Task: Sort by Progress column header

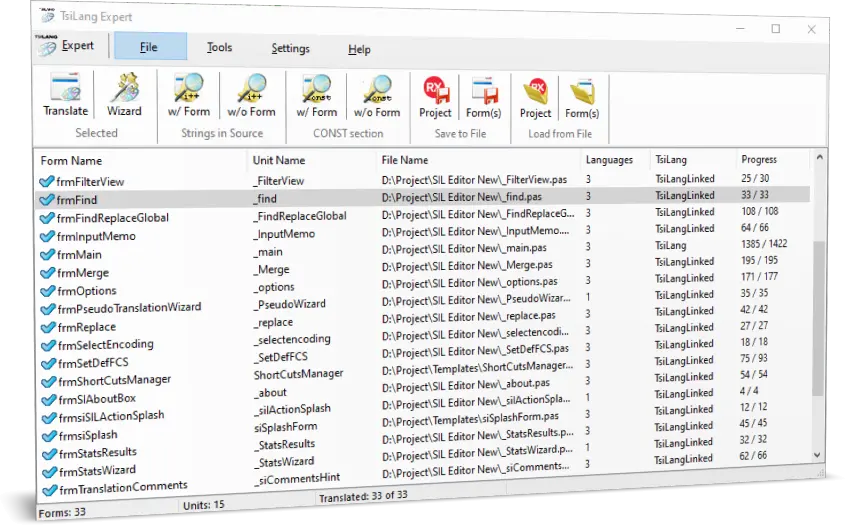Action: pos(759,159)
